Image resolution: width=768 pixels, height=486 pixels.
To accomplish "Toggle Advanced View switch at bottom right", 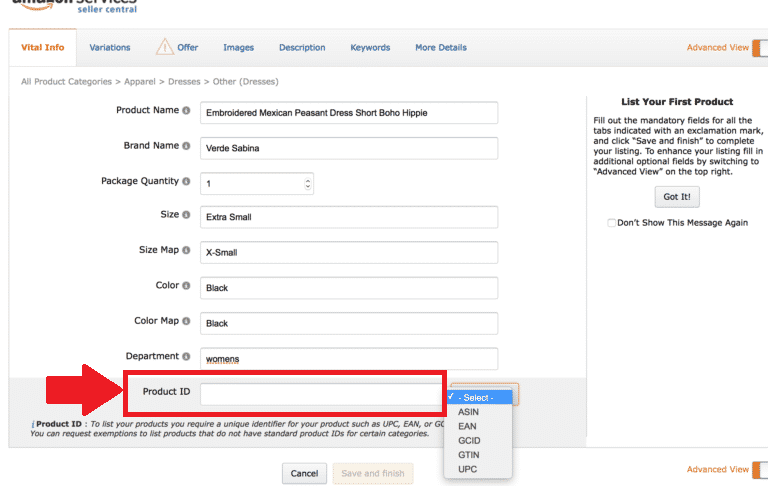I will click(759, 469).
